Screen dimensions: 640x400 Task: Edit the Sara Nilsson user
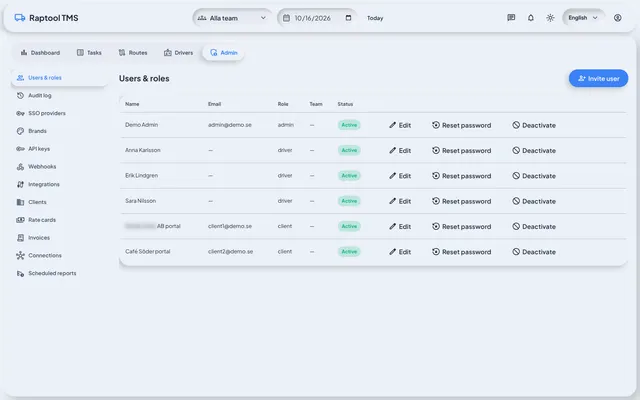click(400, 201)
